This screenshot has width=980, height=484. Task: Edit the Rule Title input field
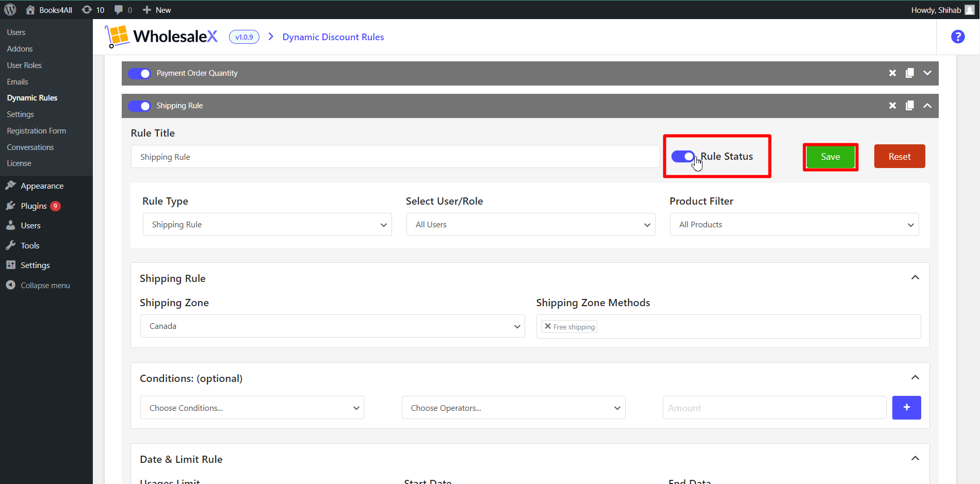coord(395,157)
